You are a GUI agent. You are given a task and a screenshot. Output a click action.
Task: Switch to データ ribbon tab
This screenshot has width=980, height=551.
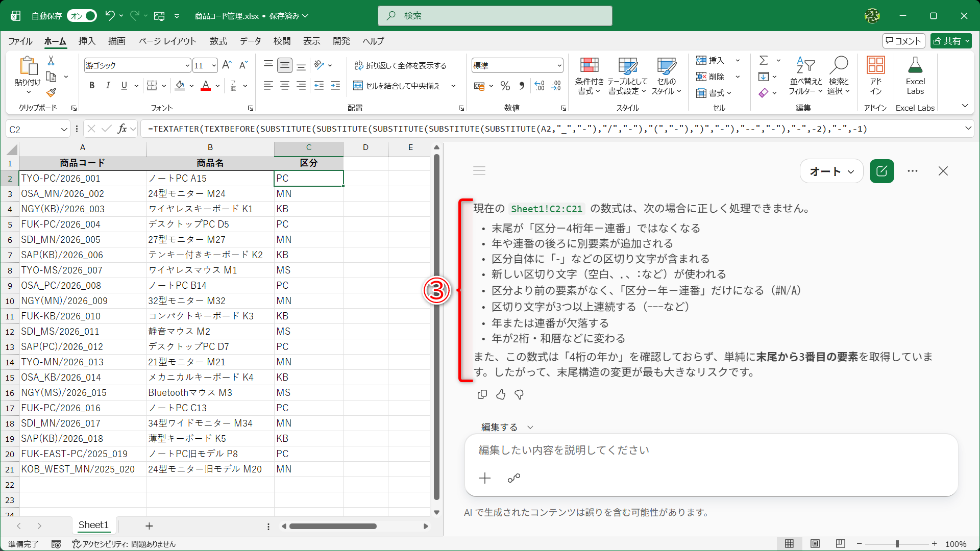coord(251,41)
